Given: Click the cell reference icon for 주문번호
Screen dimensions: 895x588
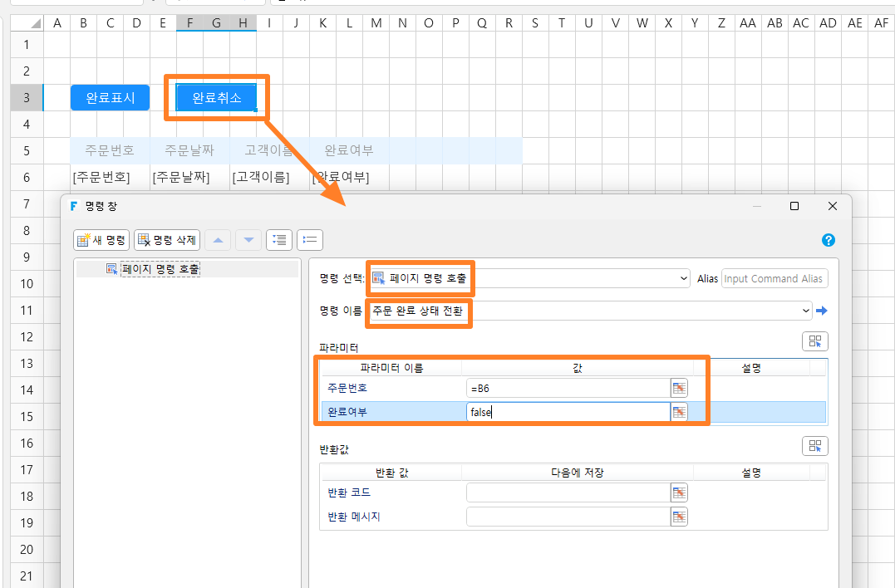Looking at the screenshot, I should pyautogui.click(x=679, y=389).
